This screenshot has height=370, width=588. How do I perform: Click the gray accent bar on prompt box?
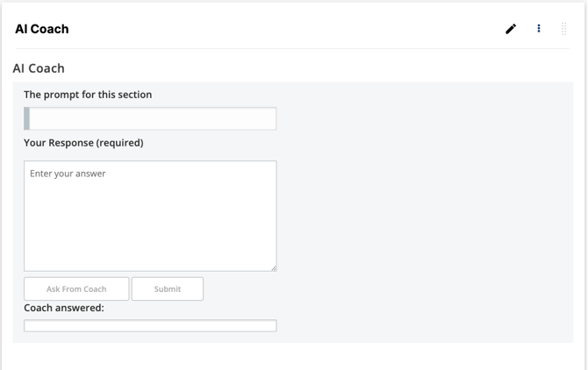26,118
